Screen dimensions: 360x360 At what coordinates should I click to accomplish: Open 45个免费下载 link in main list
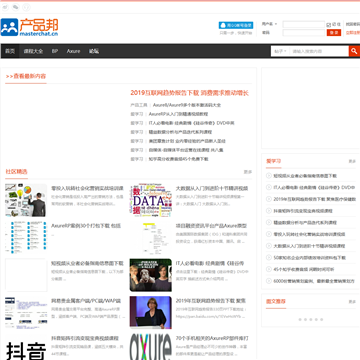pyautogui.click(x=178, y=159)
